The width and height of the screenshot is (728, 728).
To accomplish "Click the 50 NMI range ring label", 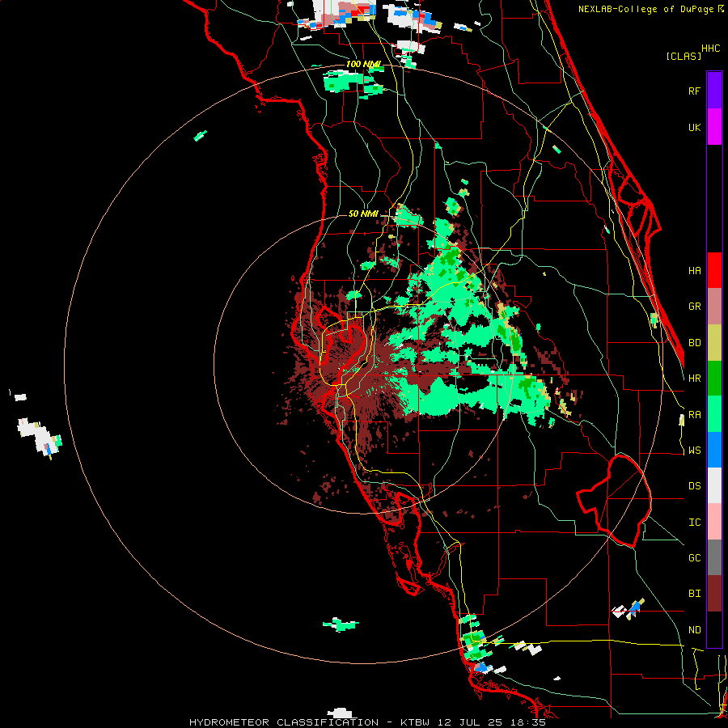I will click(x=363, y=214).
